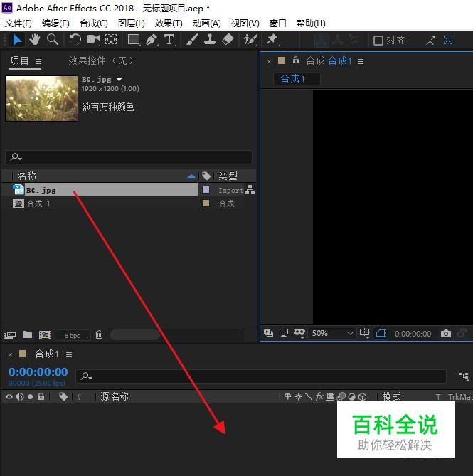Click the video eye column header
The width and height of the screenshot is (473, 476).
[x=9, y=396]
